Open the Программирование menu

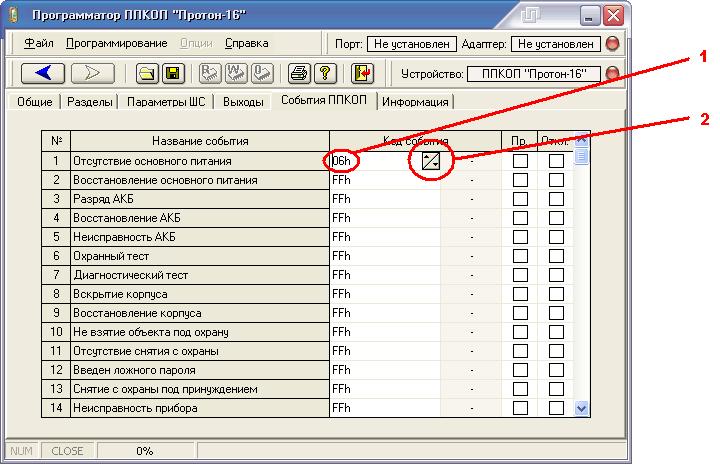click(117, 43)
